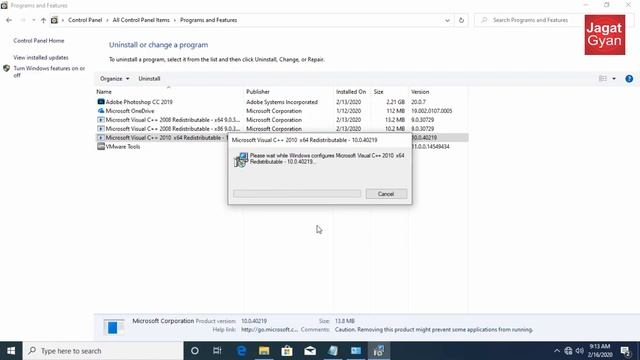Click the Search Programs and Features box
Screen dimensions: 640x360
(530, 20)
